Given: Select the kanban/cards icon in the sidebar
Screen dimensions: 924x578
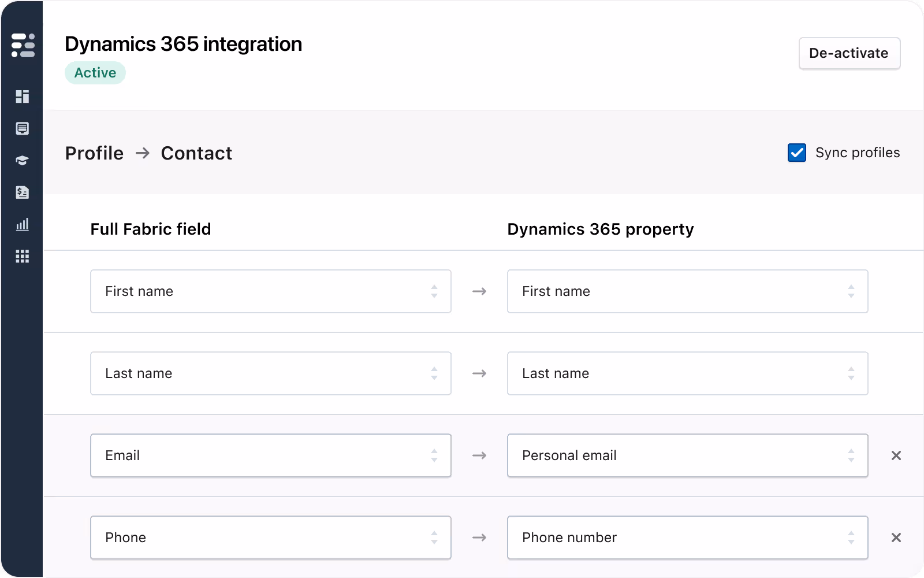Looking at the screenshot, I should point(23,128).
